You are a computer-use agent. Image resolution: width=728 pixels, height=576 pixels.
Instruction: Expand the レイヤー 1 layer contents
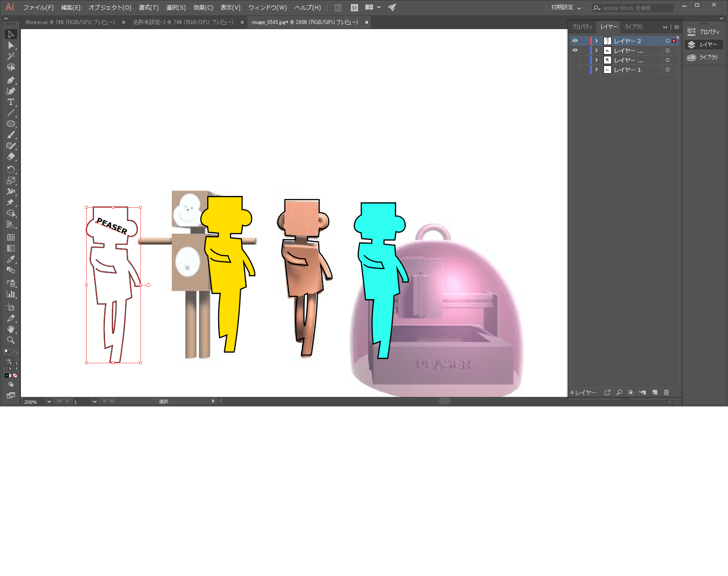pos(597,70)
